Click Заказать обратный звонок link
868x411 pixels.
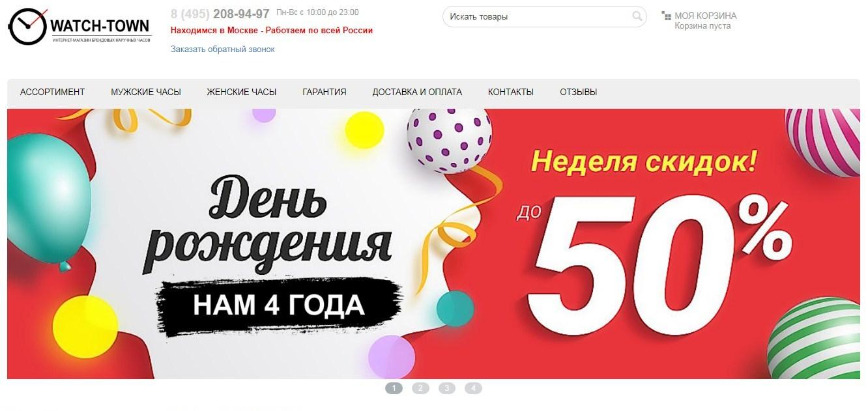click(223, 49)
